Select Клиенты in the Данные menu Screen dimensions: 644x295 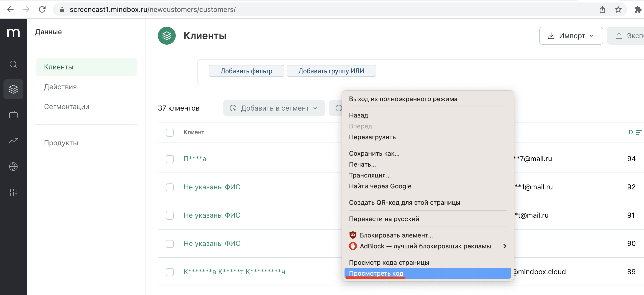click(x=86, y=67)
